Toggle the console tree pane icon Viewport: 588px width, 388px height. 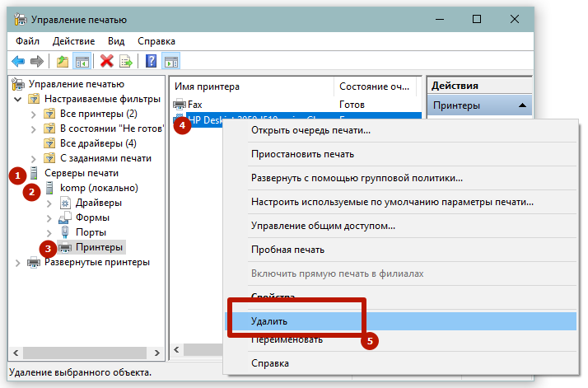point(82,61)
